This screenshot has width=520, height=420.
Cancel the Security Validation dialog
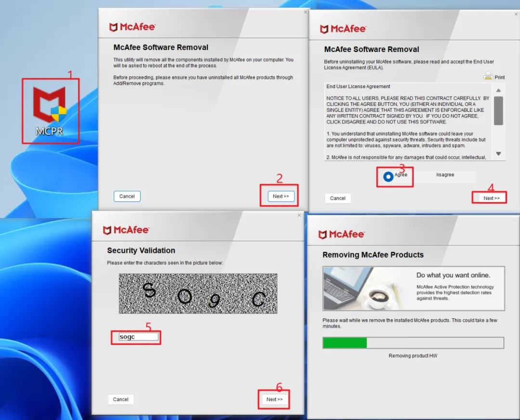pyautogui.click(x=120, y=399)
